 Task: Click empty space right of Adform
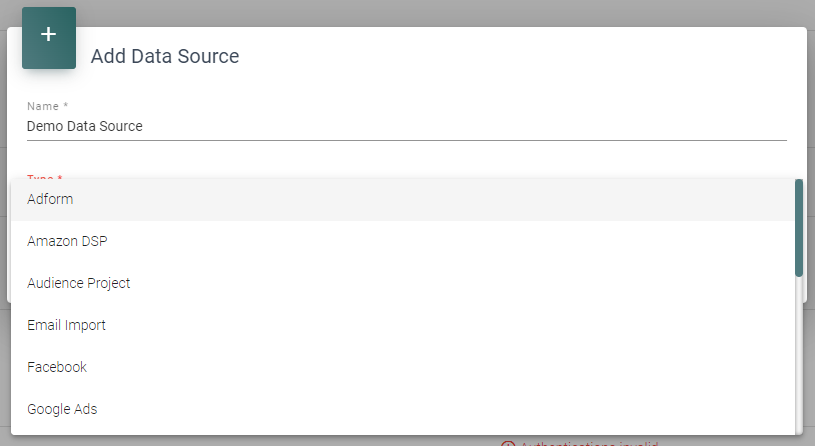point(450,199)
